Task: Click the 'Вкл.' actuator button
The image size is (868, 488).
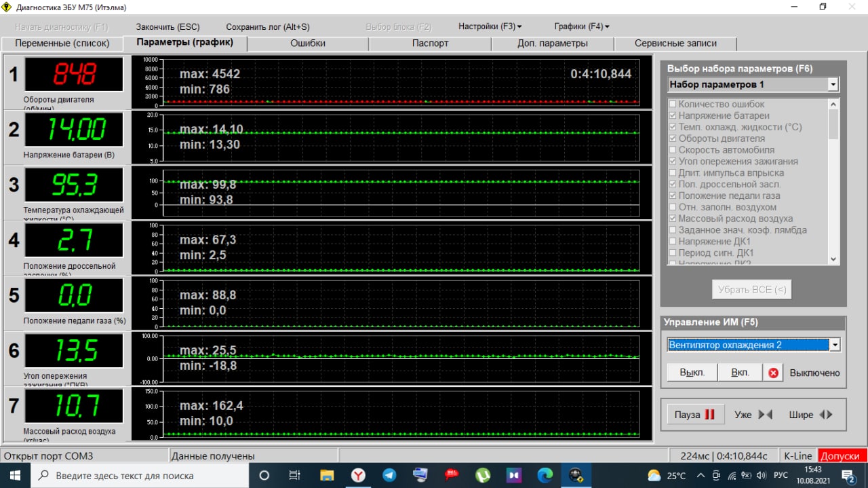Action: coord(740,373)
